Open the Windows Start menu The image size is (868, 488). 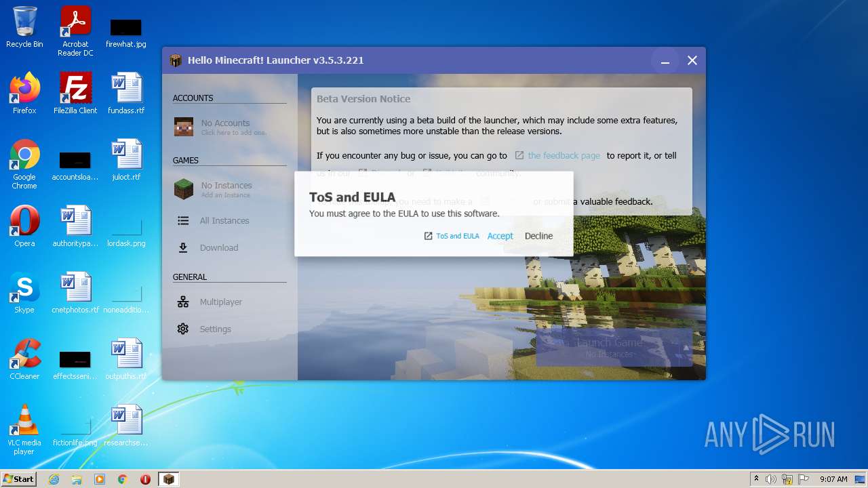(19, 479)
